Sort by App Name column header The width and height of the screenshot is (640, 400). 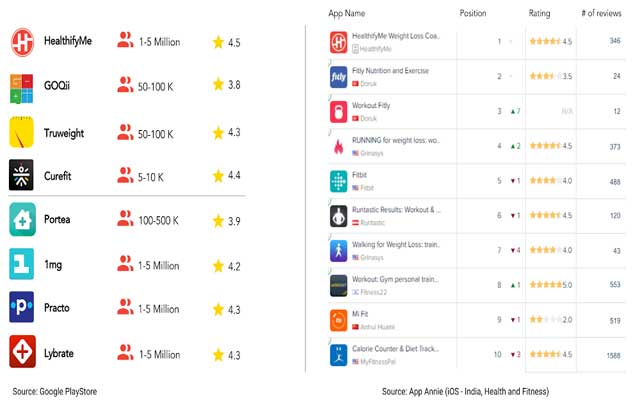click(x=345, y=14)
